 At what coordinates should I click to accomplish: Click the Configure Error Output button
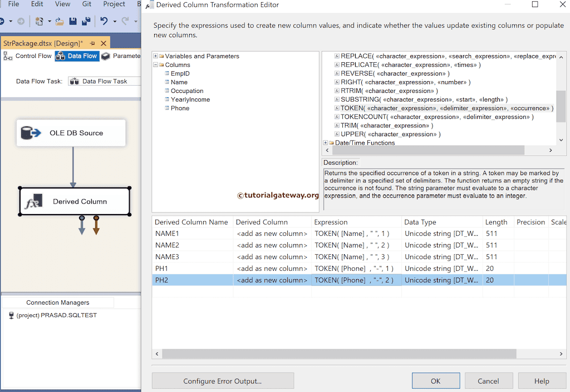coord(223,380)
